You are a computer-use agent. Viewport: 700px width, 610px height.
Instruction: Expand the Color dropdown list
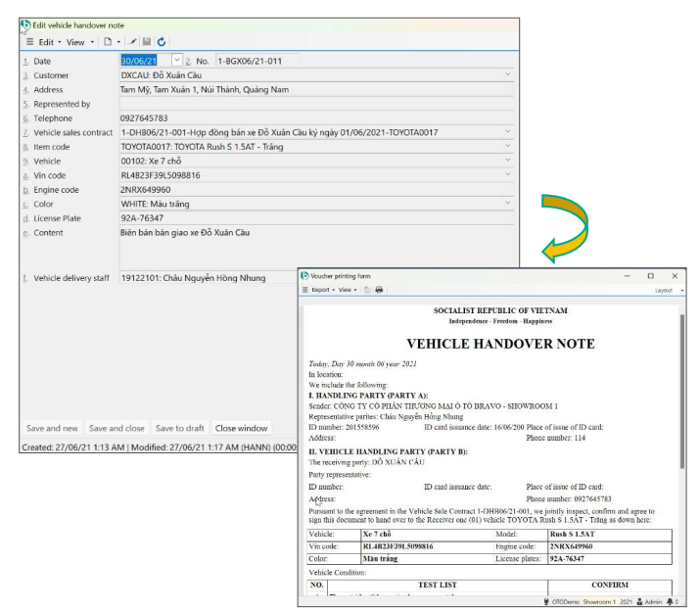507,204
